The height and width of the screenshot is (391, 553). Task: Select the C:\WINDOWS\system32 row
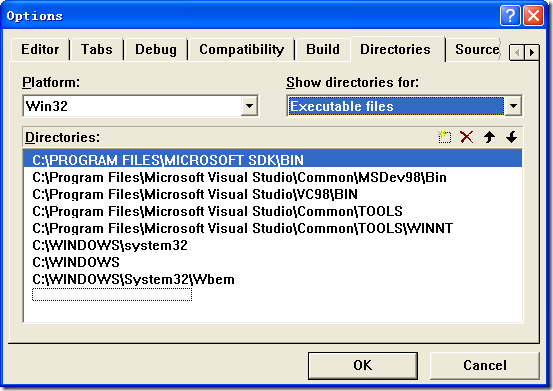[x=273, y=245]
